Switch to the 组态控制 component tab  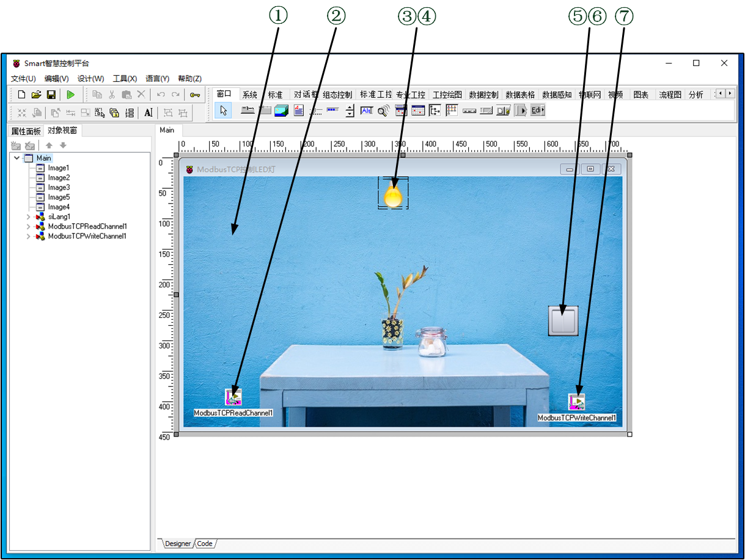[x=337, y=95]
